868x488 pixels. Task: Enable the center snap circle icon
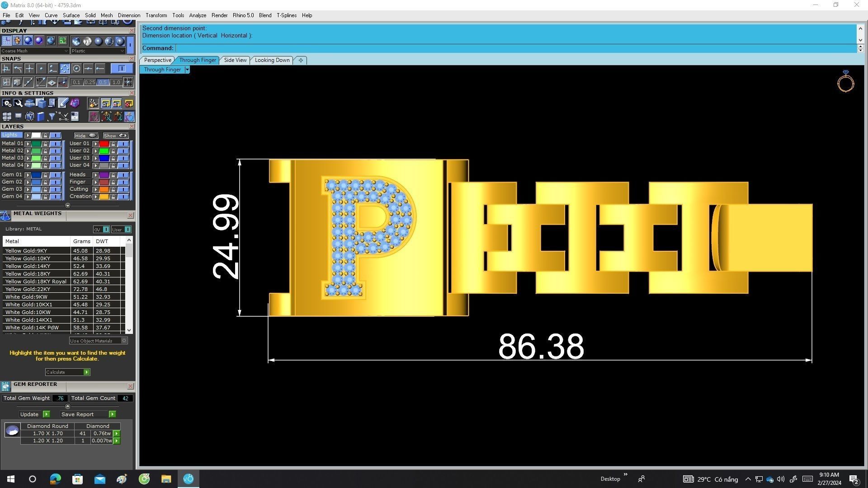pos(76,69)
